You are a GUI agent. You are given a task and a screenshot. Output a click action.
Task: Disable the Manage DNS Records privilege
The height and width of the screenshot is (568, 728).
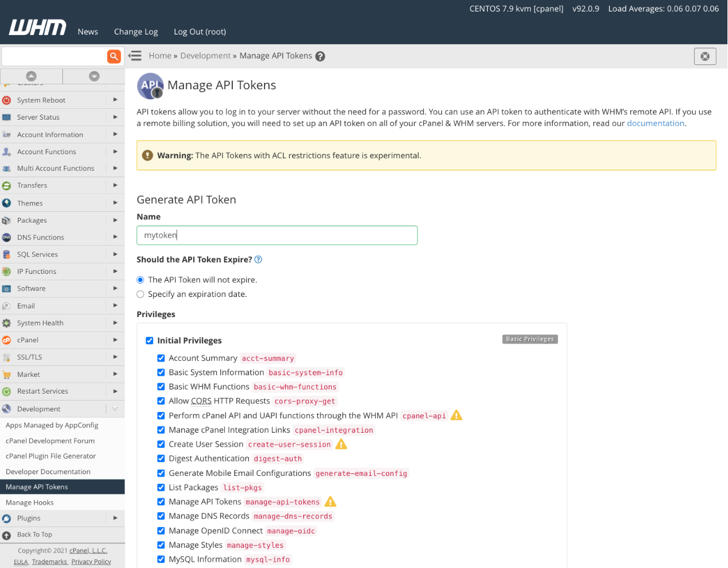point(161,516)
